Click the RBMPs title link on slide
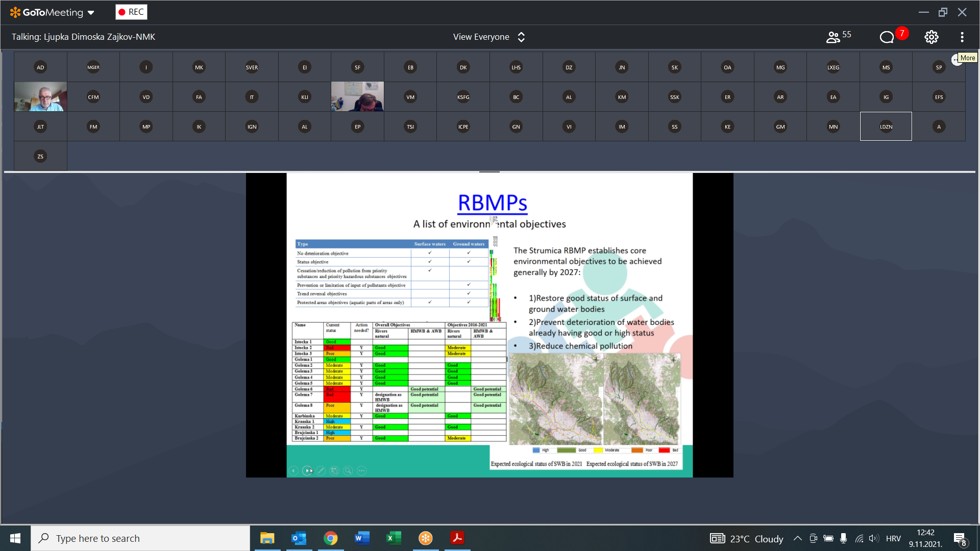 (x=492, y=203)
